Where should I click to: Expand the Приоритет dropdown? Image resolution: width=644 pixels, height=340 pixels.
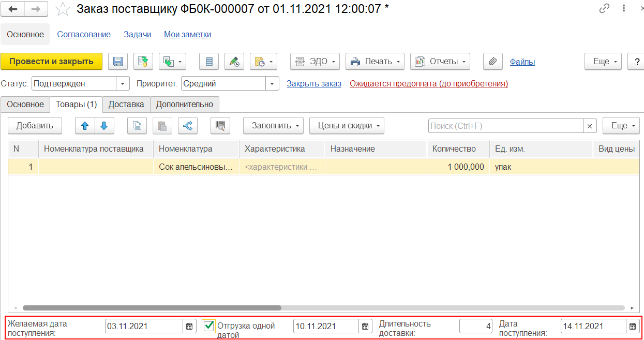pyautogui.click(x=273, y=83)
